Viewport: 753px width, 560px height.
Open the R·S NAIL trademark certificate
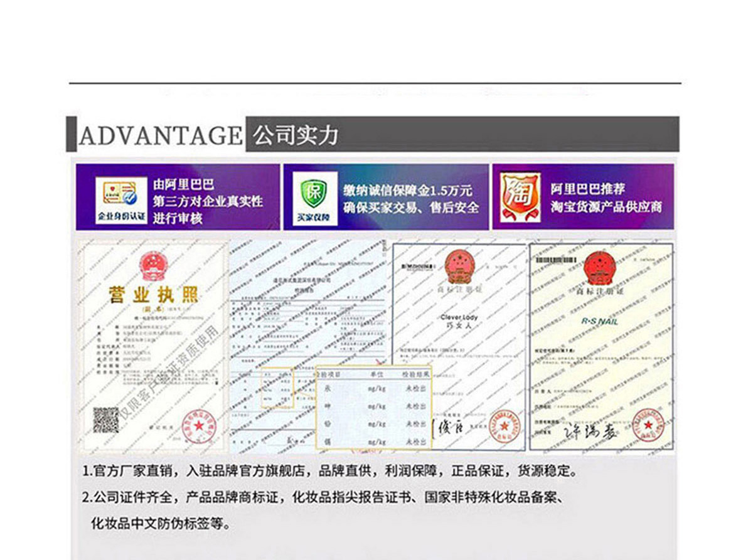pos(601,346)
